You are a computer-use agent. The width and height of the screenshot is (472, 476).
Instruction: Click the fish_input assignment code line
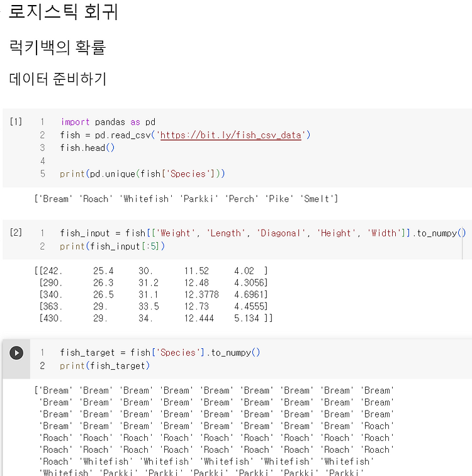pos(262,233)
